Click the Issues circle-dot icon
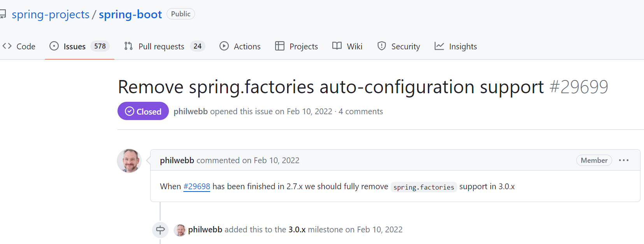Screen dimensions: 644x244 [x=54, y=46]
